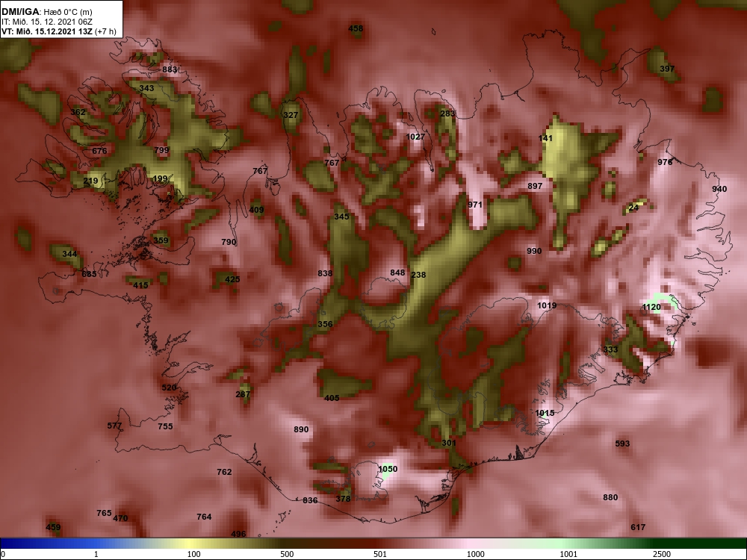
Task: Click the map value 617
Action: tap(638, 527)
